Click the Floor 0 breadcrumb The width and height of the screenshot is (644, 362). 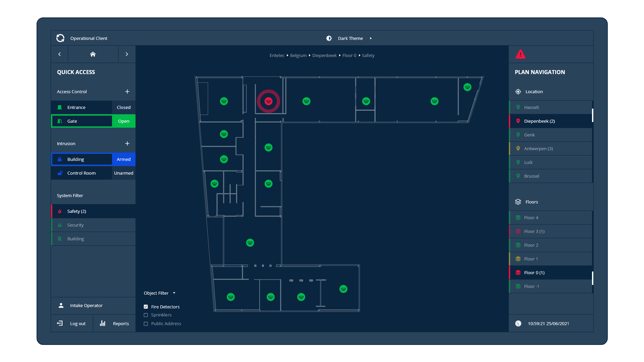(349, 55)
